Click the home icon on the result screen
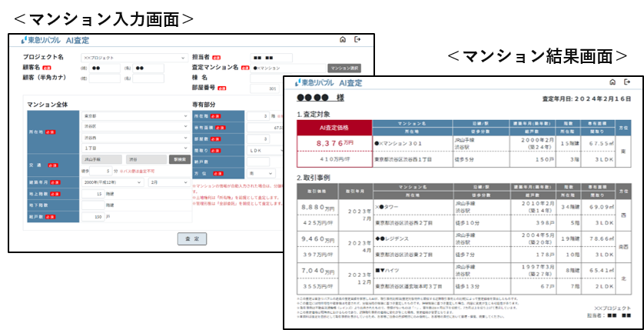This screenshot has width=644, height=330. (612, 82)
